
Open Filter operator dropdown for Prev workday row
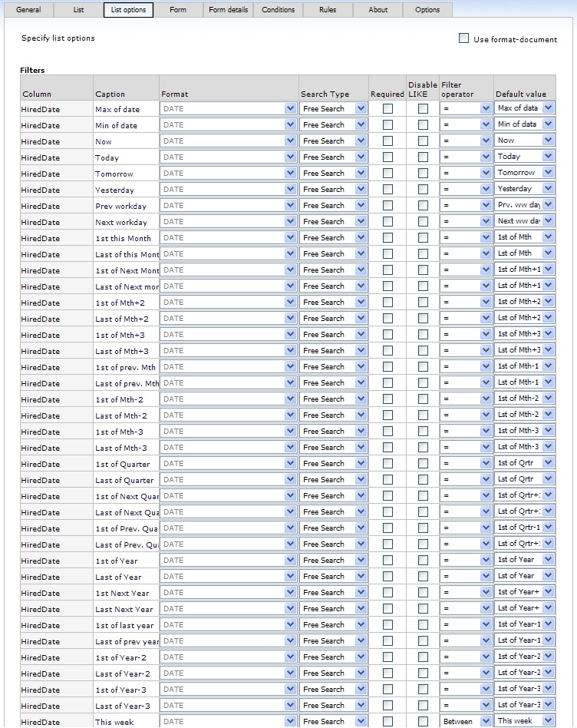pyautogui.click(x=485, y=206)
